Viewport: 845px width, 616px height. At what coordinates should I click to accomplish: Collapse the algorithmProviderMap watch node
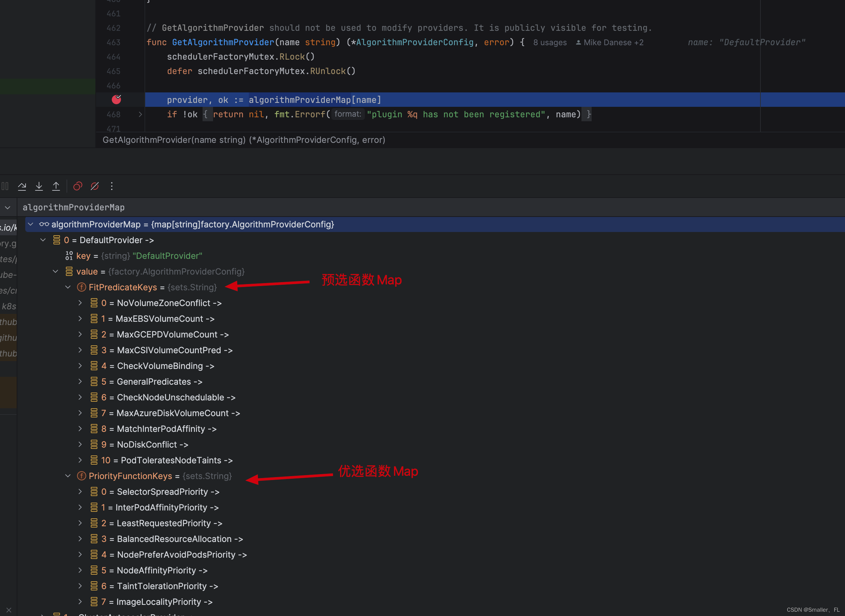point(31,224)
